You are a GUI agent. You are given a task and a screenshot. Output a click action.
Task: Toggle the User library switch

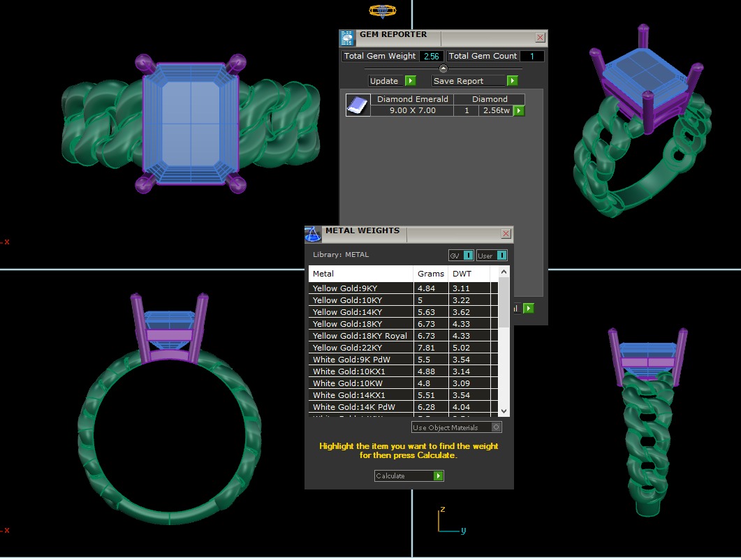pos(501,256)
